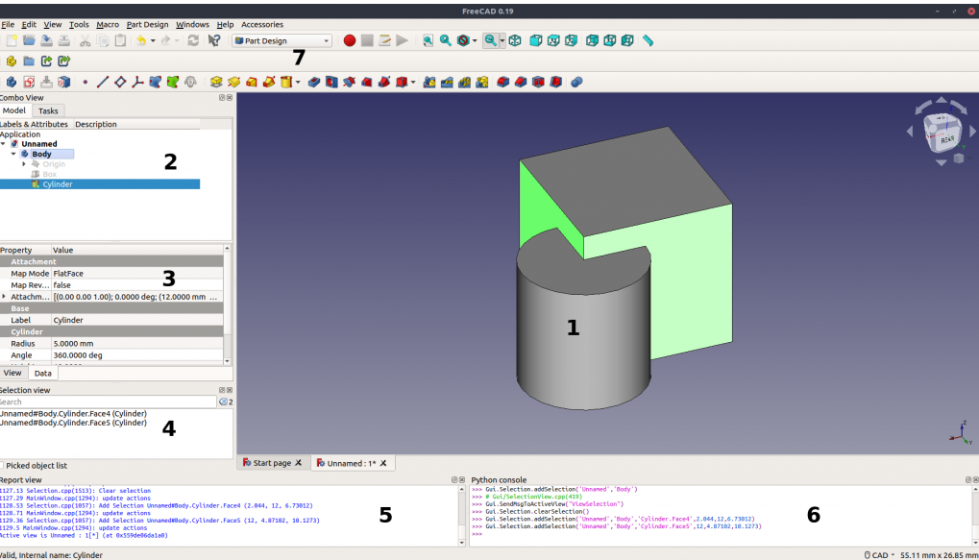The image size is (979, 560).
Task: Open the Macro menu
Action: [108, 24]
